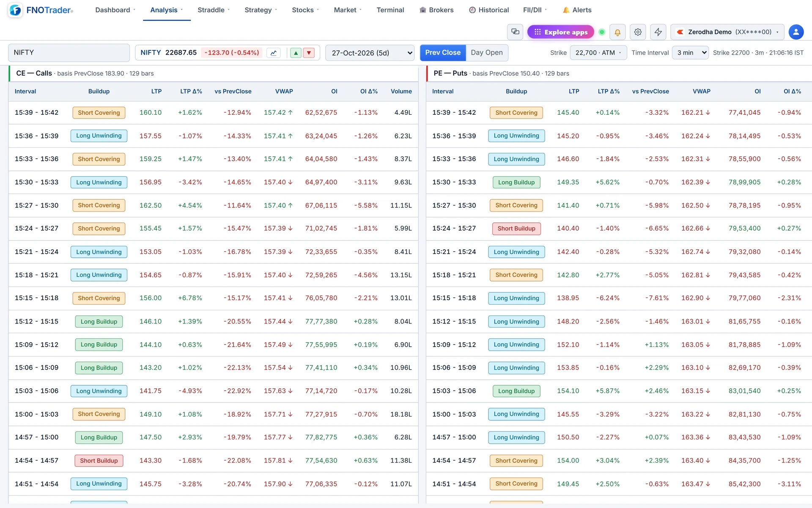
Task: Sort calls table by VWAP header
Action: [x=284, y=91]
